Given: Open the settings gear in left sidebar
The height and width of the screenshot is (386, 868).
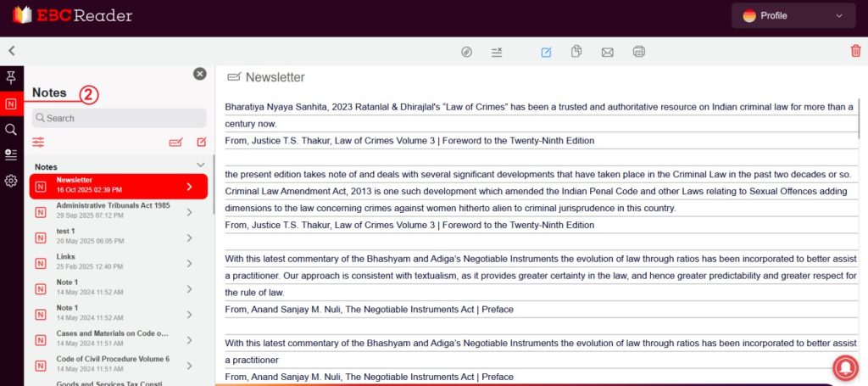Looking at the screenshot, I should (11, 181).
